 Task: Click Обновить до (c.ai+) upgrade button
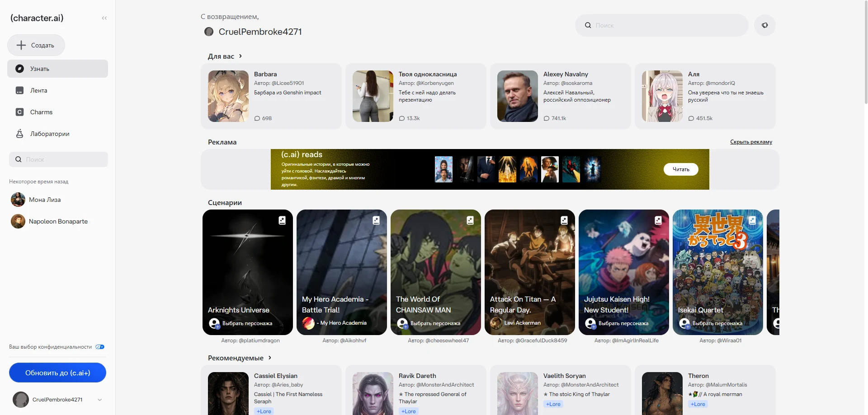click(x=57, y=373)
